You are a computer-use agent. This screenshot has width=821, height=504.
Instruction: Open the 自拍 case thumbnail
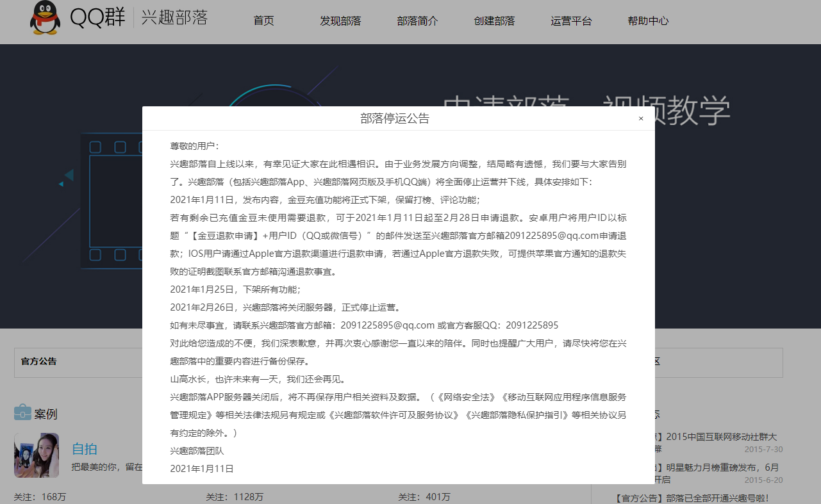pyautogui.click(x=37, y=455)
